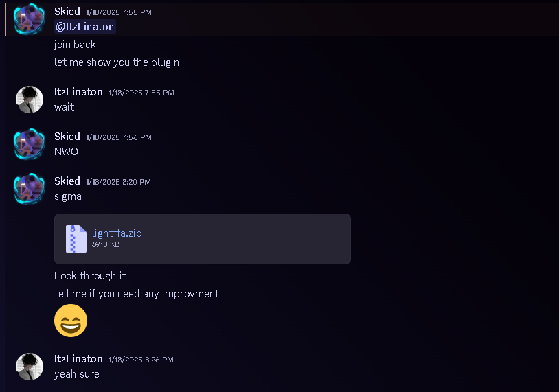
Task: Click the "let me show you the plugin" message
Action: (x=117, y=62)
